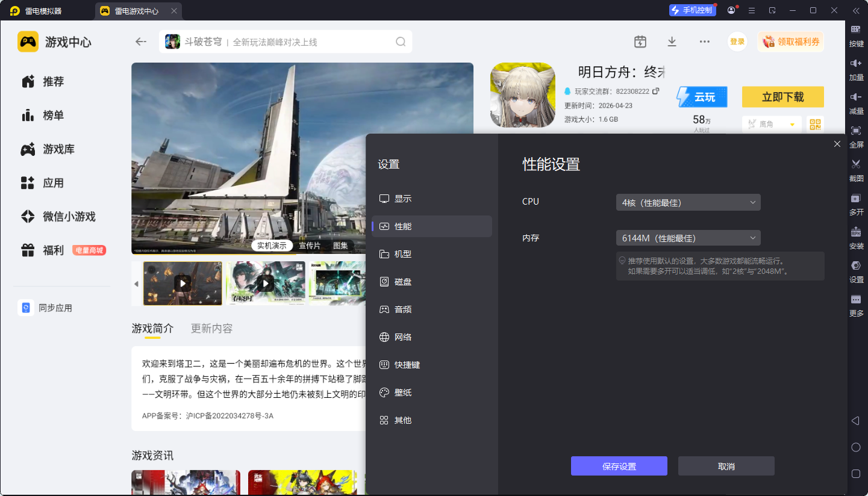Select 磁盘 in settings menu

click(432, 282)
